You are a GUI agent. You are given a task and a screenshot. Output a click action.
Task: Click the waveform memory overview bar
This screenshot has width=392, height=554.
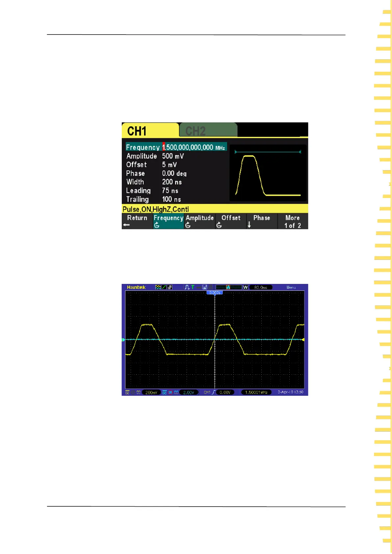(x=229, y=287)
